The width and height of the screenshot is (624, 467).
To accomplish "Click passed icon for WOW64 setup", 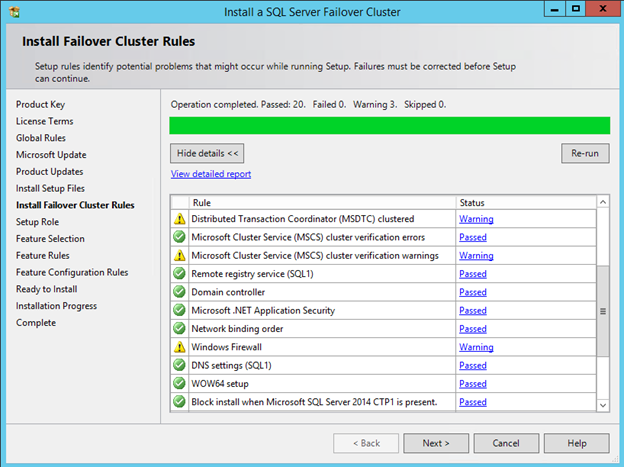I will tap(179, 383).
